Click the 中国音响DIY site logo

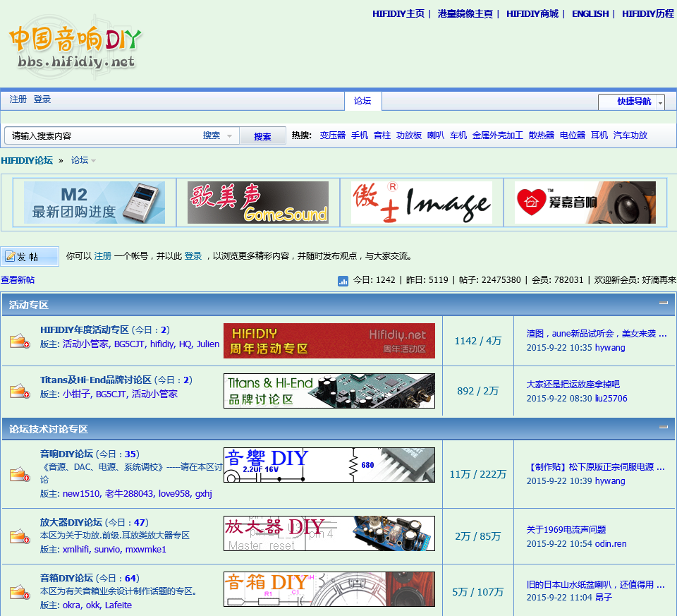pyautogui.click(x=75, y=47)
